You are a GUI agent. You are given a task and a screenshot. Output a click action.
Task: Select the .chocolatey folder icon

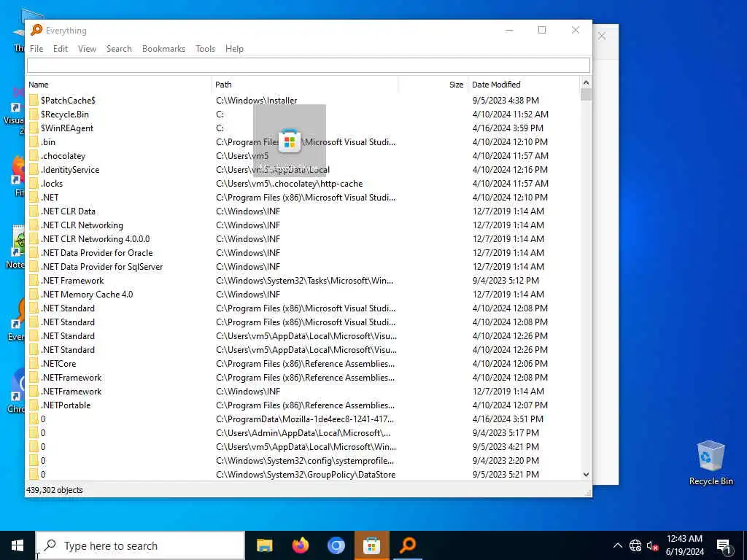(x=34, y=156)
